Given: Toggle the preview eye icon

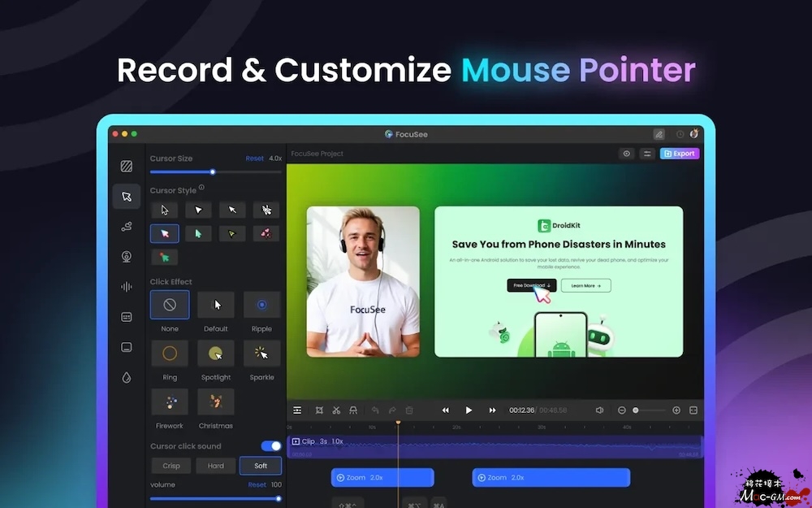Looking at the screenshot, I should pos(626,154).
